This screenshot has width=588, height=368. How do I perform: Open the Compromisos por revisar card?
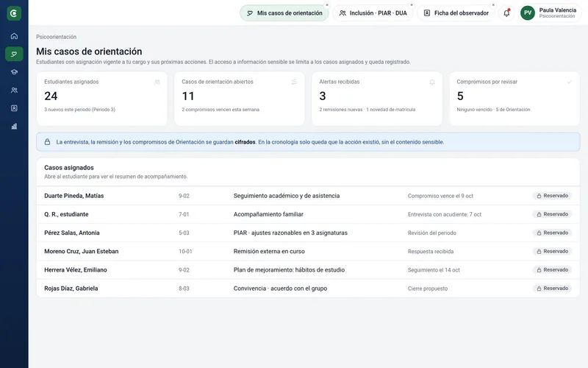click(514, 99)
